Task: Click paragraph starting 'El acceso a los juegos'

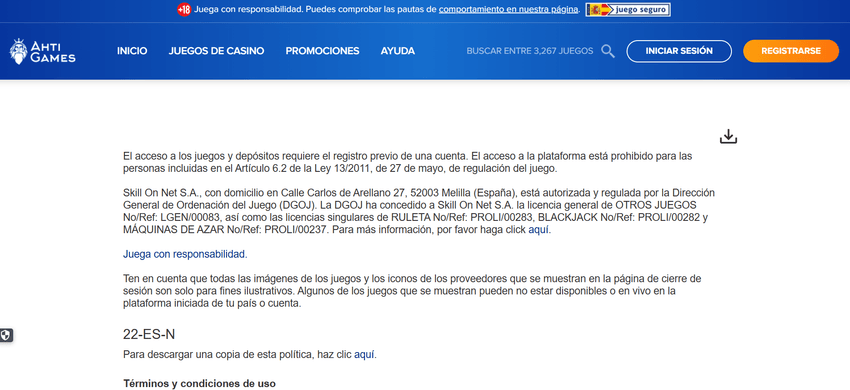Action: point(408,162)
